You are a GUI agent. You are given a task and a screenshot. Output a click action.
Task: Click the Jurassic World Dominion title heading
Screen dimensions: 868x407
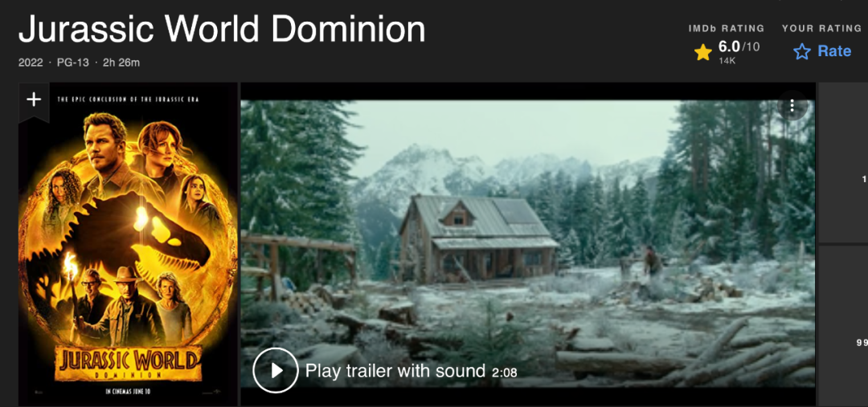pos(222,29)
